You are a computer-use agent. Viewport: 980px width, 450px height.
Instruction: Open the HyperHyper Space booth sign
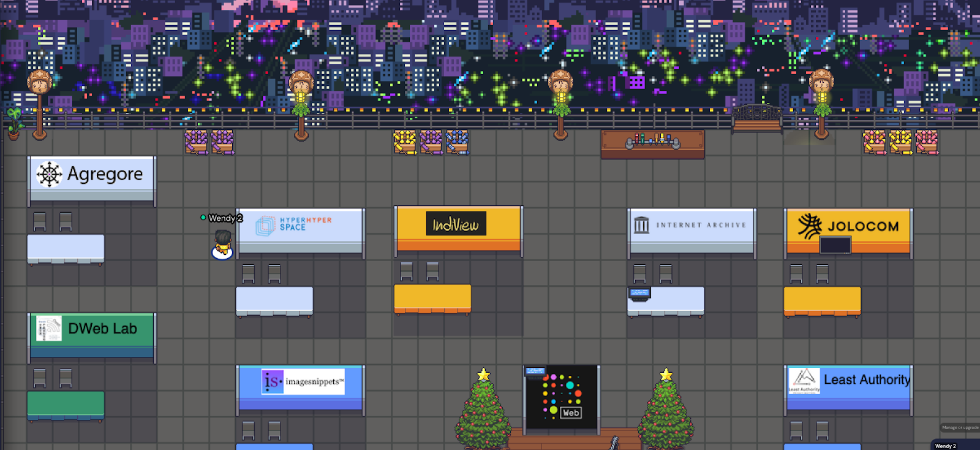301,231
